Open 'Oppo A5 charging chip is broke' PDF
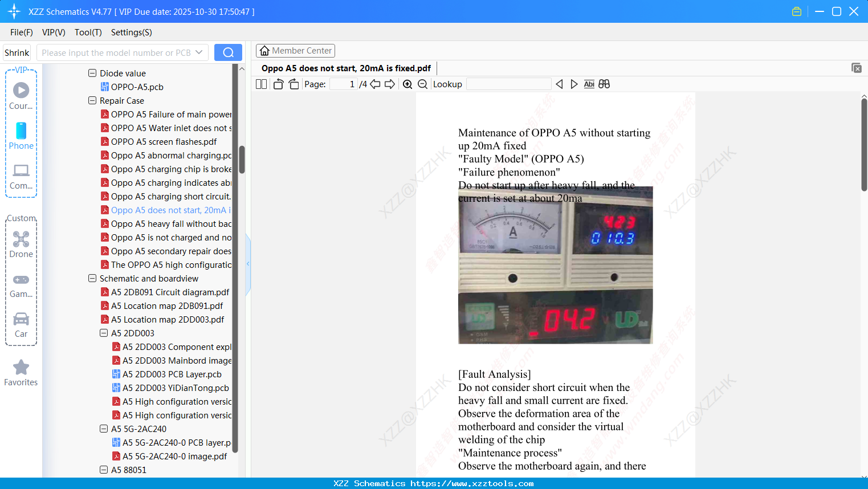Screen dimensions: 868x489 166,169
